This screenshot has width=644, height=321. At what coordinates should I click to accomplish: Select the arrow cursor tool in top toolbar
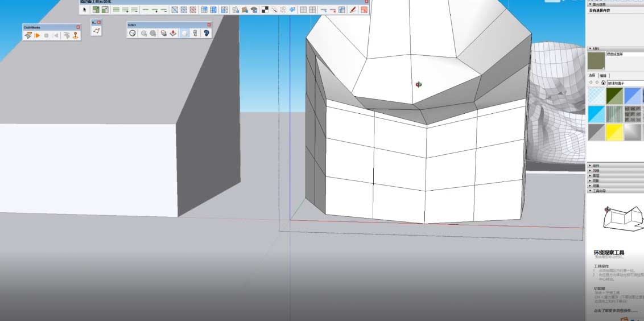84,10
